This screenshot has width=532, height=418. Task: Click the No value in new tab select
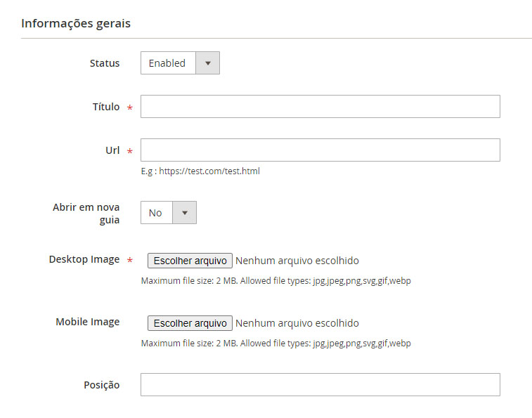pyautogui.click(x=155, y=213)
